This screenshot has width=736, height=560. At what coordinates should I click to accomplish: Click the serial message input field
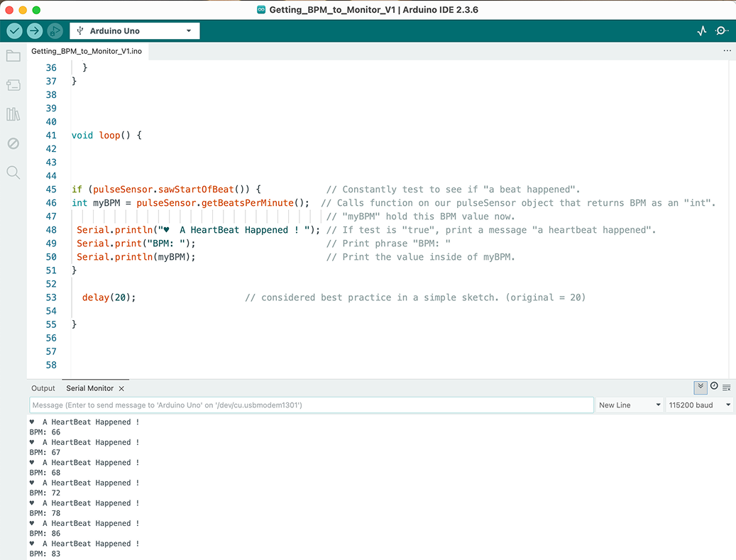(x=311, y=405)
